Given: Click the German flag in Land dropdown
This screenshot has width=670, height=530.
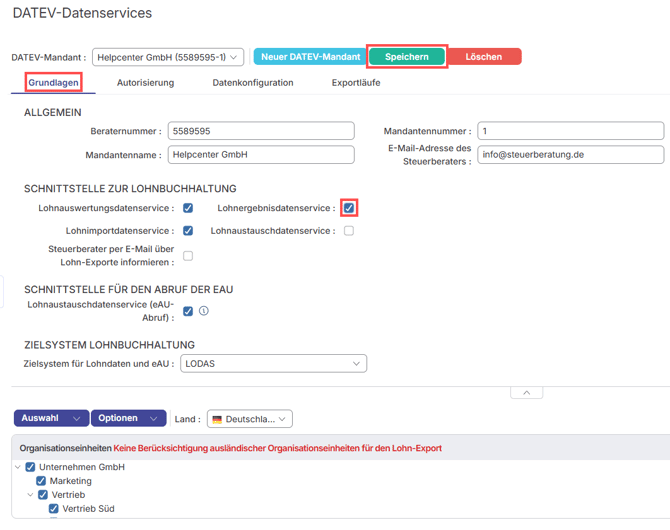Looking at the screenshot, I should tap(217, 419).
